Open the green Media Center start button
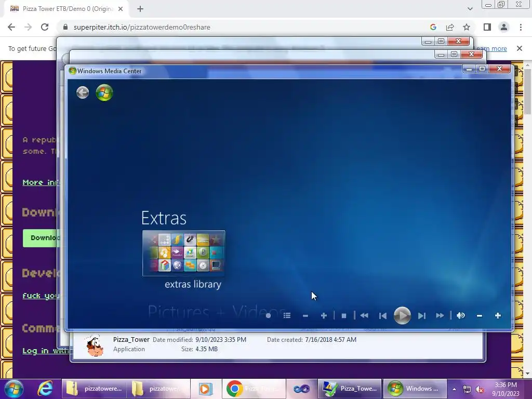 point(104,92)
